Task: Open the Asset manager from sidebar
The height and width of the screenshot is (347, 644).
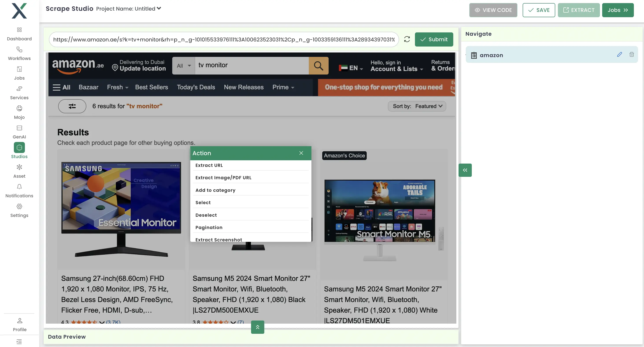Action: tap(19, 170)
